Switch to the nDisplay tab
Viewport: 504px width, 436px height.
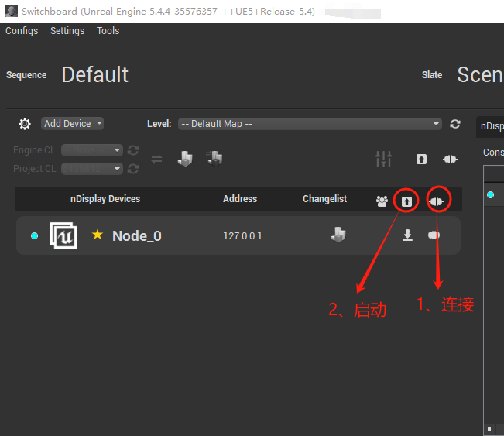click(x=491, y=126)
